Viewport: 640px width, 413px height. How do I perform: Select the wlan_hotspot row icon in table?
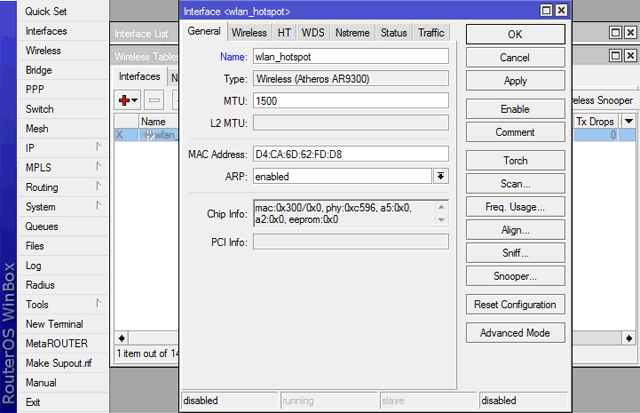tap(148, 135)
